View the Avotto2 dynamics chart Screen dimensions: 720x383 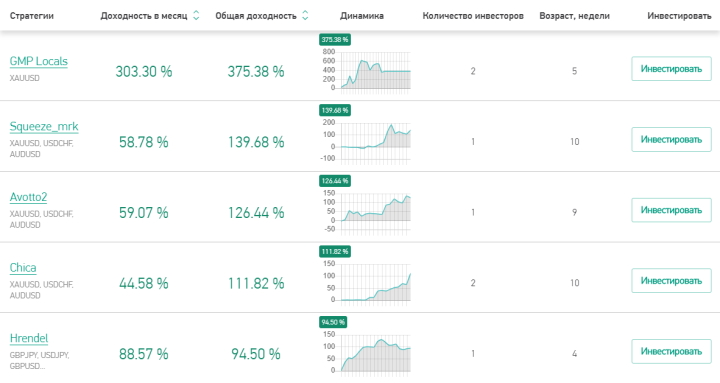point(366,212)
